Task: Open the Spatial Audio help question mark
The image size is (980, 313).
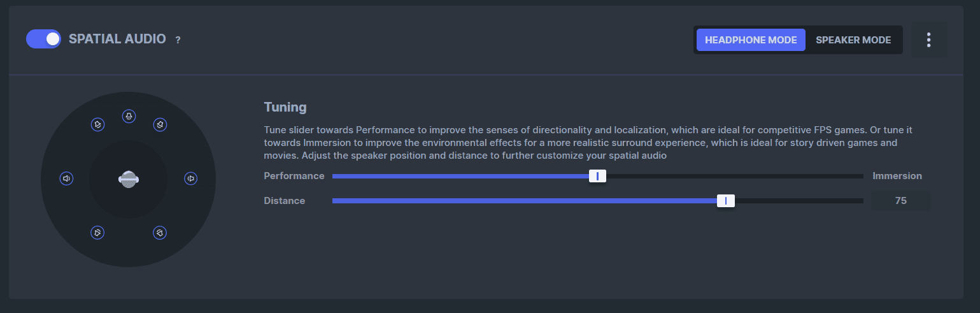Action: coord(178,40)
